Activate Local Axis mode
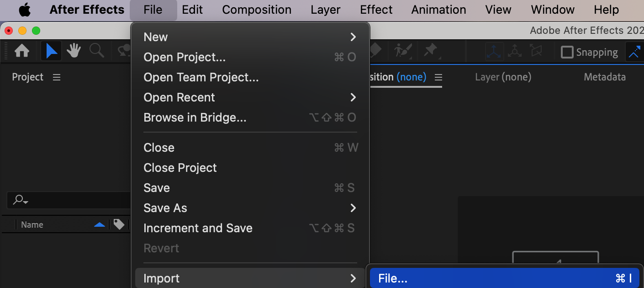Image resolution: width=644 pixels, height=288 pixels. [x=494, y=52]
